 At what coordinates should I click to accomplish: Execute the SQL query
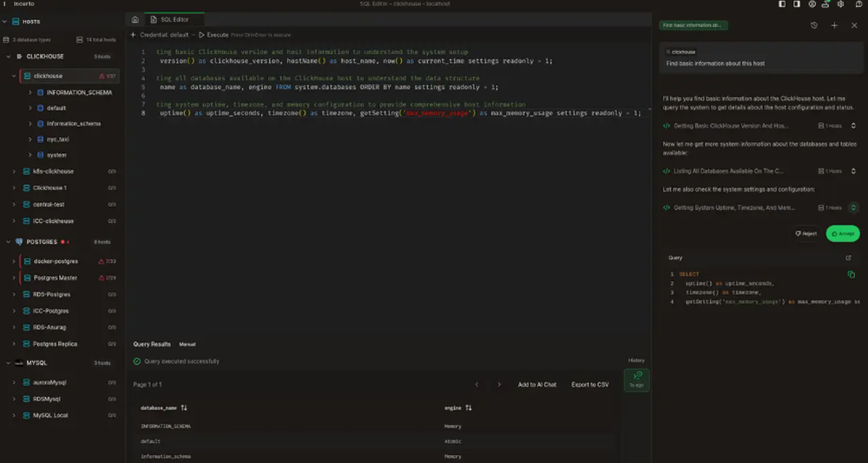pyautogui.click(x=214, y=35)
